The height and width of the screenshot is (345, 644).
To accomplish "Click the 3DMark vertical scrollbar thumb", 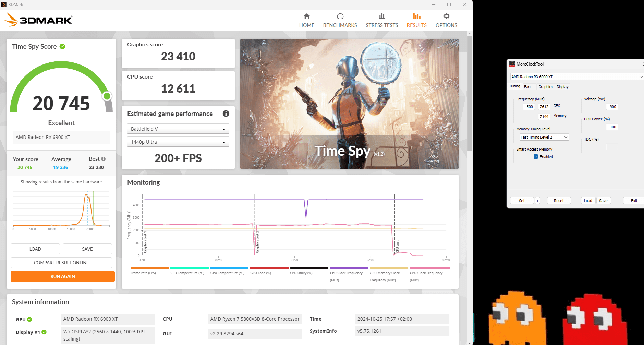I will (470, 94).
